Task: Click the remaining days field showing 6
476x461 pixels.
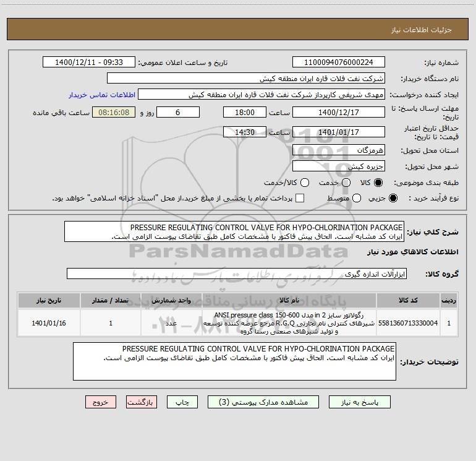Action: pos(178,112)
